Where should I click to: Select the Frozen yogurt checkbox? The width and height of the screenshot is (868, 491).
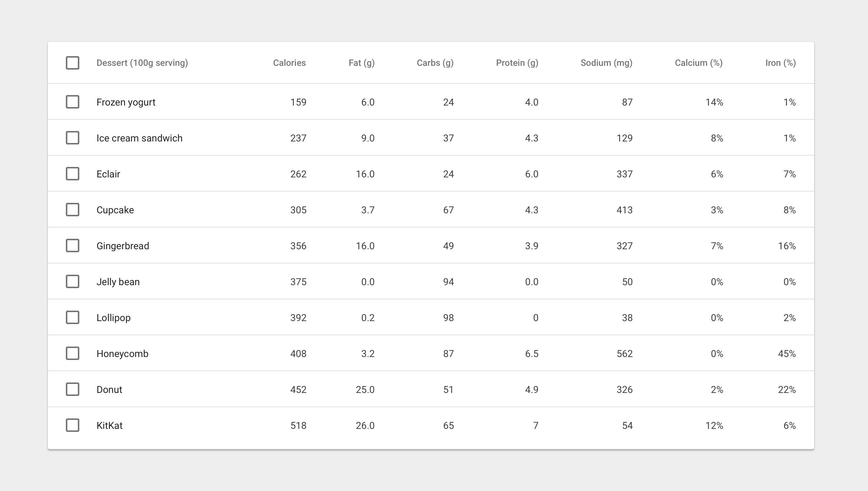click(x=73, y=101)
